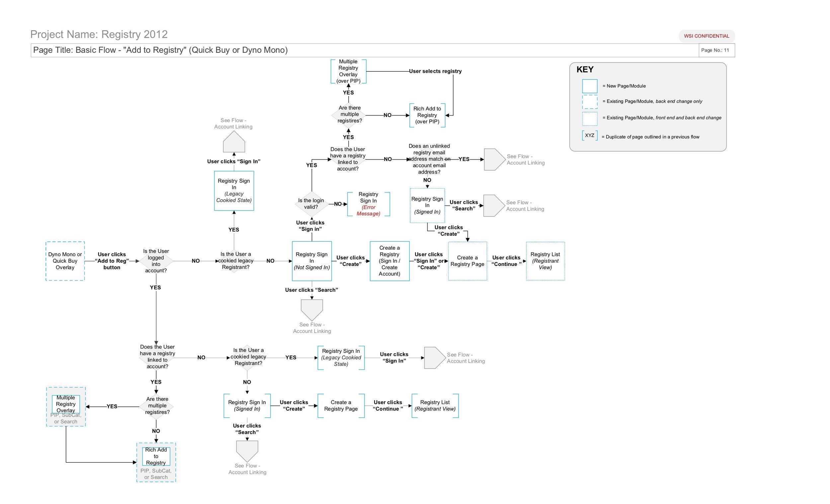Click the WSI CONFIDENTIAL badge
Screen dimensions: 830x504
(x=706, y=36)
